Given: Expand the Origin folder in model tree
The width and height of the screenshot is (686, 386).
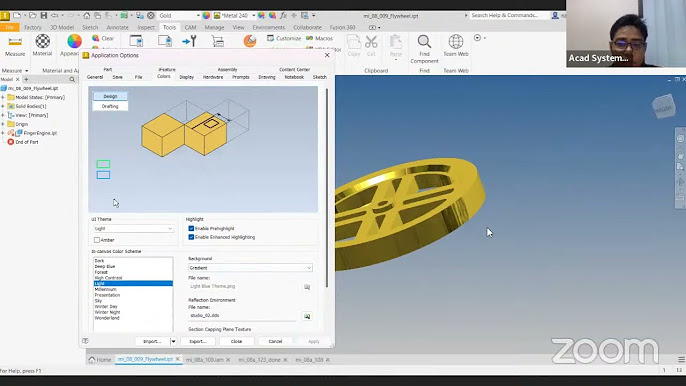Looking at the screenshot, I should point(3,124).
